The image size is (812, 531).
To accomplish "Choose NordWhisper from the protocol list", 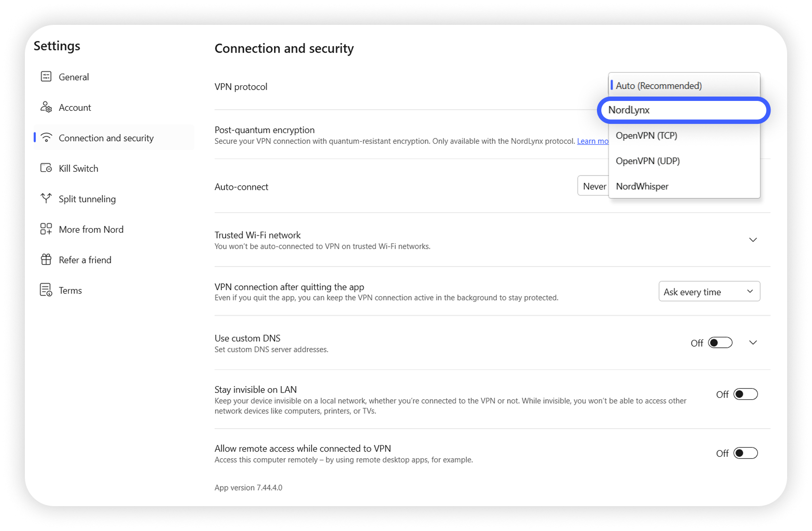I will [642, 186].
